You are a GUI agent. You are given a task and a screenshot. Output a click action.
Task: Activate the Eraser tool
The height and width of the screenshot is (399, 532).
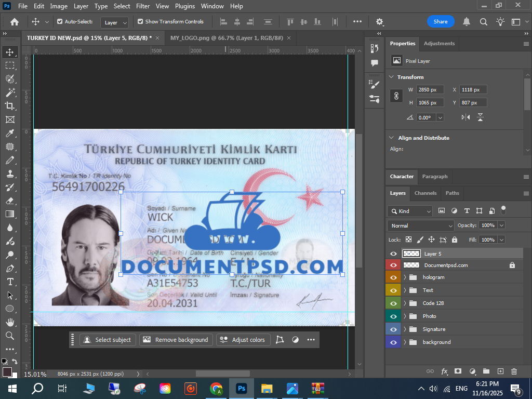(10, 201)
